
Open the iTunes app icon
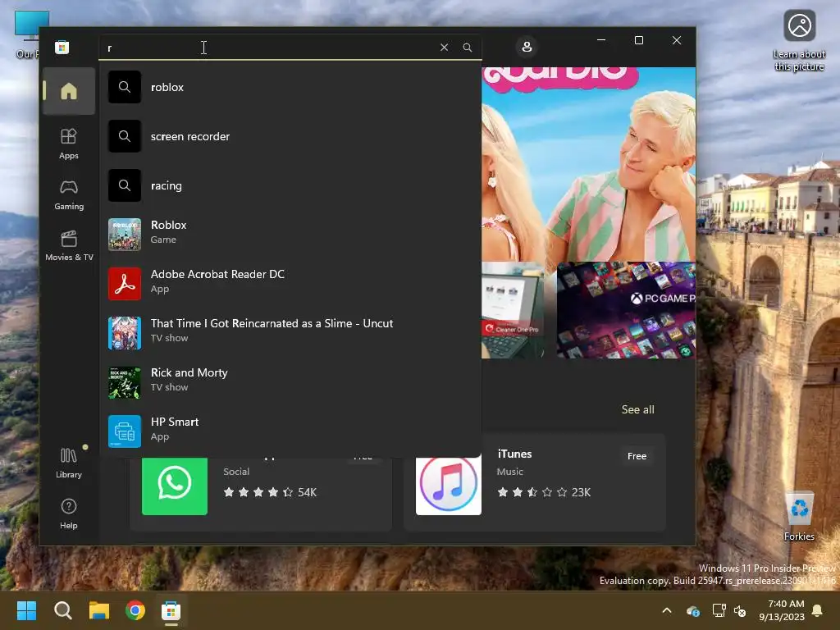(x=449, y=486)
